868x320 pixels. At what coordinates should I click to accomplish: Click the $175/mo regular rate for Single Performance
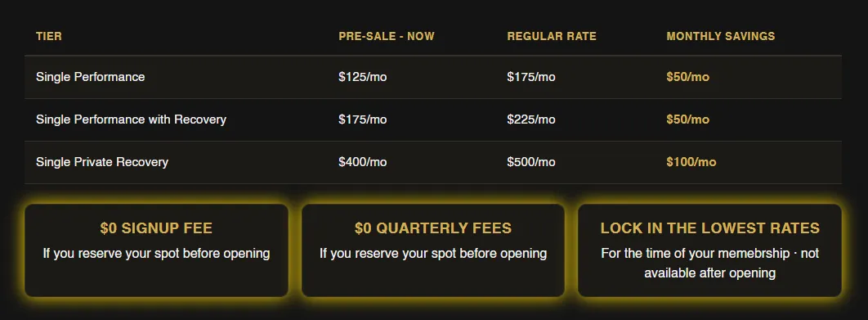tap(531, 77)
